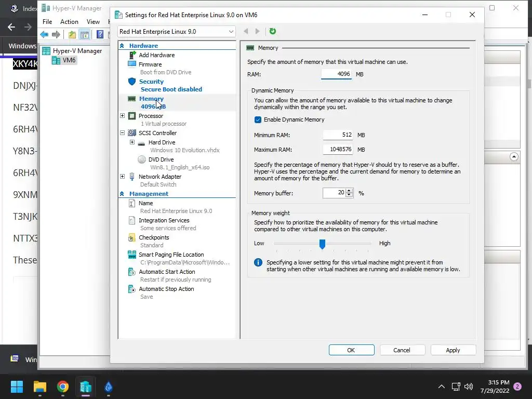Open Chrome from taskbar
Screen dimensions: 532x399
pyautogui.click(x=63, y=387)
